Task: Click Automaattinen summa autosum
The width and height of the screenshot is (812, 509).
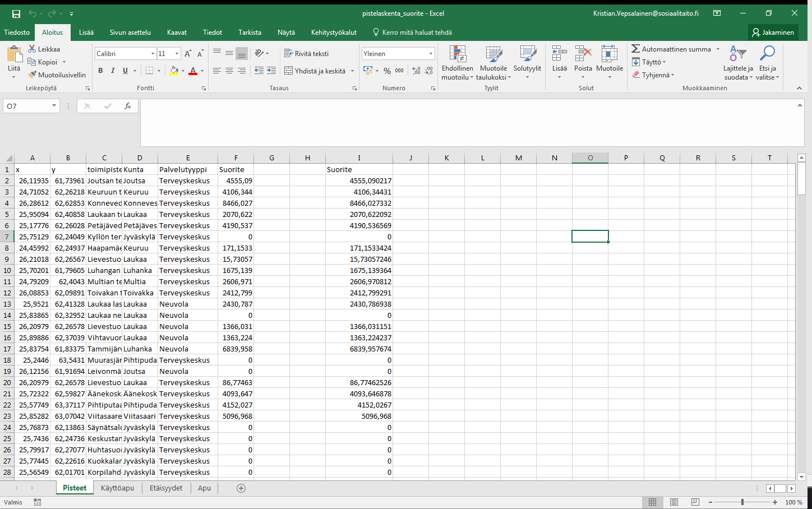Action: pos(671,49)
